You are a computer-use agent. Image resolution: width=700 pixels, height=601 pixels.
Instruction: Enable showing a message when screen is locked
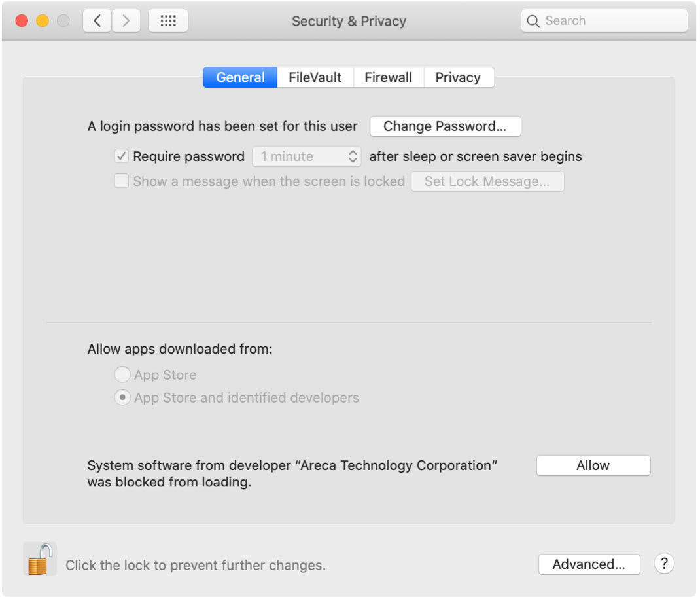click(122, 181)
